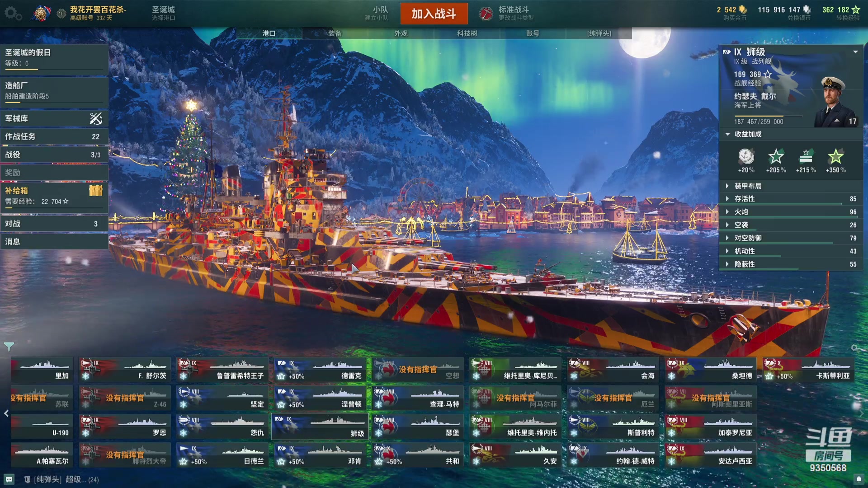This screenshot has height=488, width=868.
Task: Click the 加入战斗 battle button
Action: pos(434,14)
